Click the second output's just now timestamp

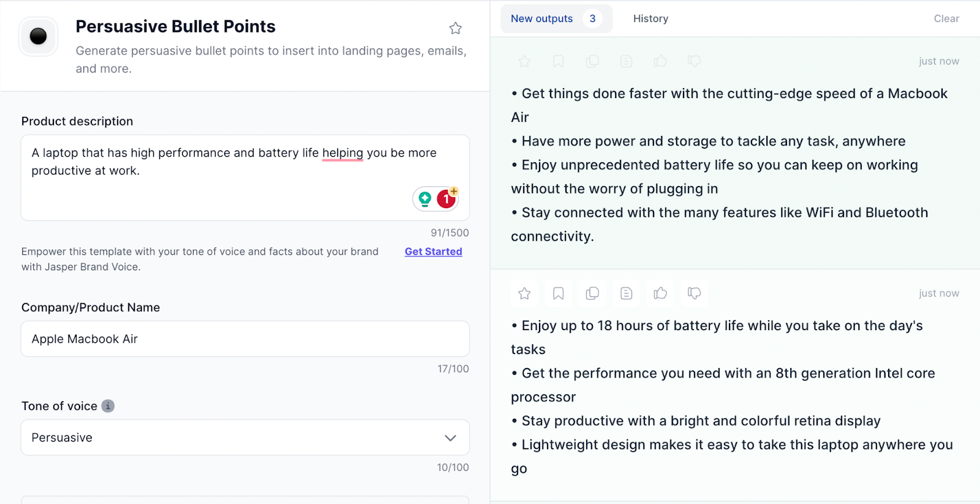(939, 293)
